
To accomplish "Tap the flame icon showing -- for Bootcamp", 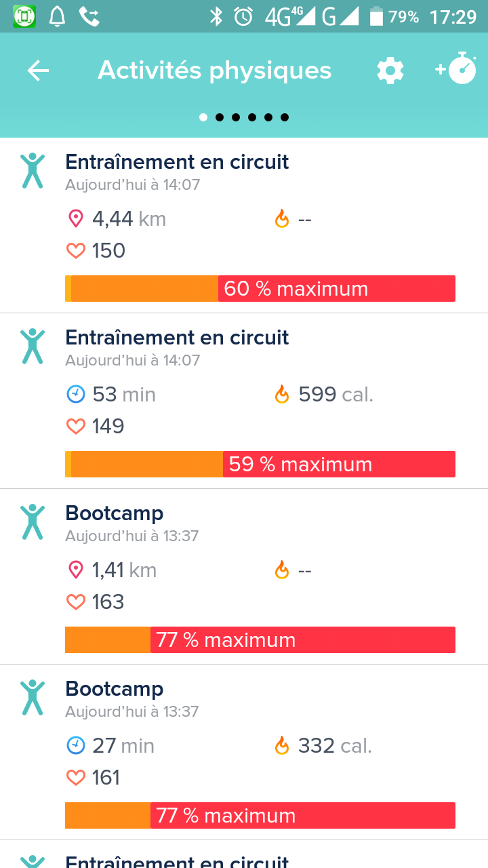I will pyautogui.click(x=282, y=570).
